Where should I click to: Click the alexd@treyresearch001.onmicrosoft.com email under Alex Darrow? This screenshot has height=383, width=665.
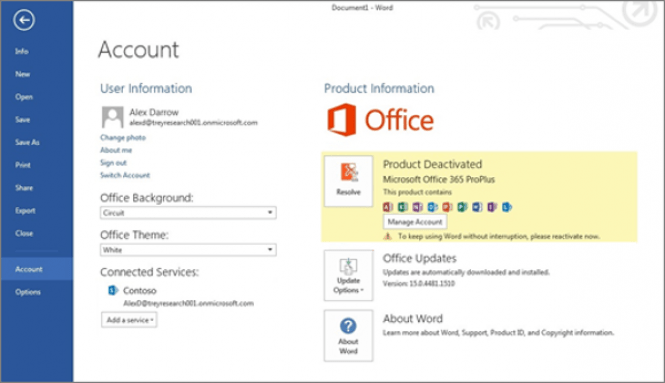tap(193, 123)
